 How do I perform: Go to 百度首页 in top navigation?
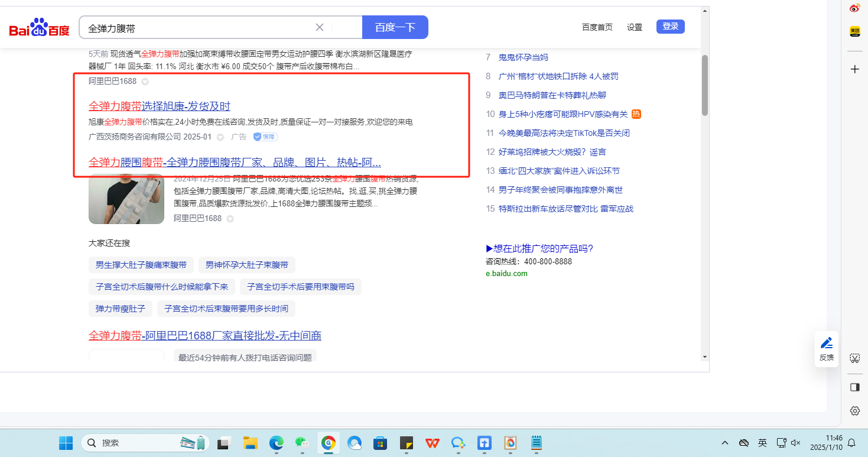[x=597, y=27]
